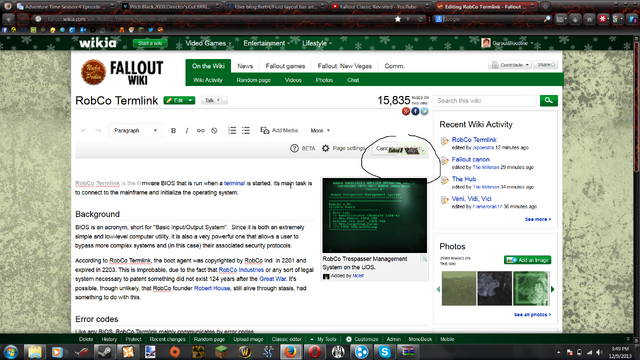Screen dimensions: 640x360
Task: Clear formatting with the no-symbol icon
Action: pos(214,131)
